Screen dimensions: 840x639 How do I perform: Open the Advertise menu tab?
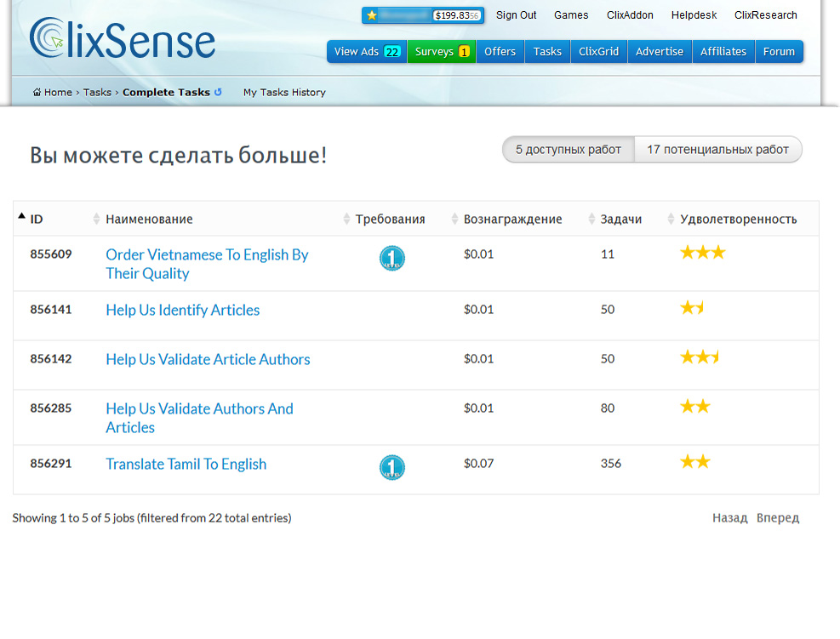[x=660, y=52]
